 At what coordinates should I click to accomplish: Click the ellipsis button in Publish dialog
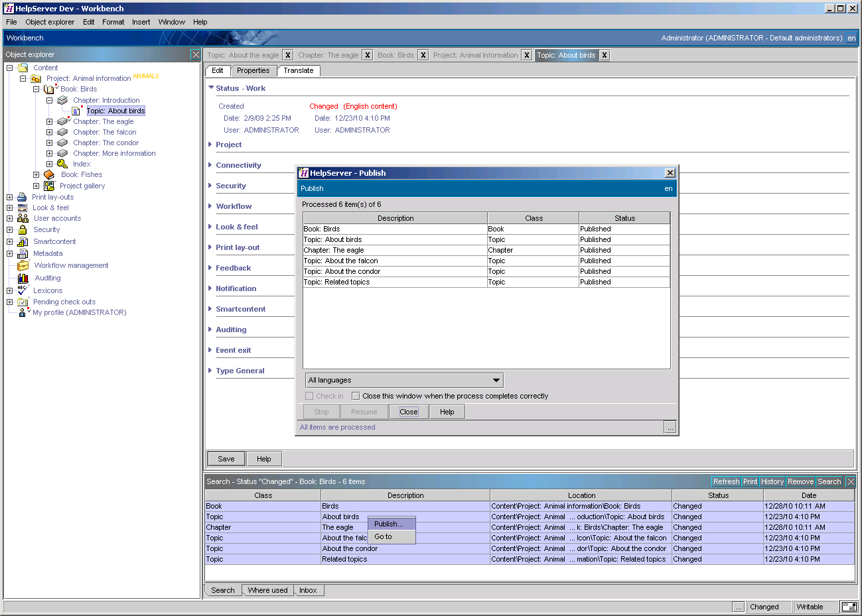tap(670, 428)
